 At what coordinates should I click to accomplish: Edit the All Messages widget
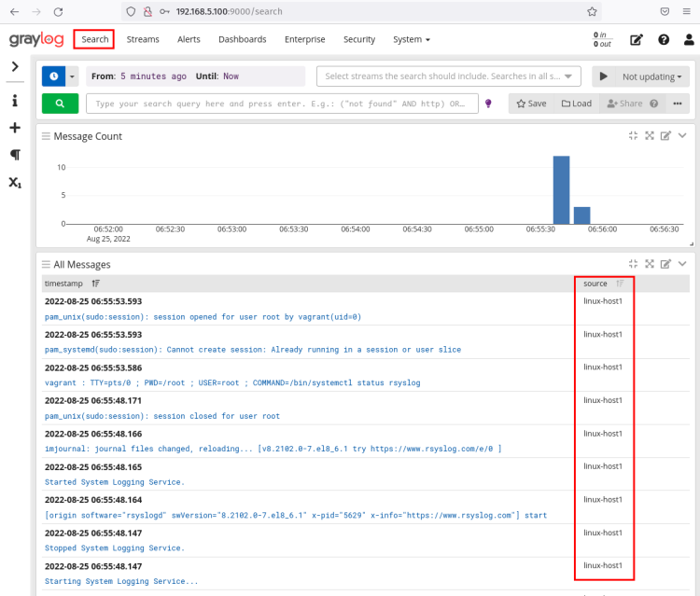point(665,264)
